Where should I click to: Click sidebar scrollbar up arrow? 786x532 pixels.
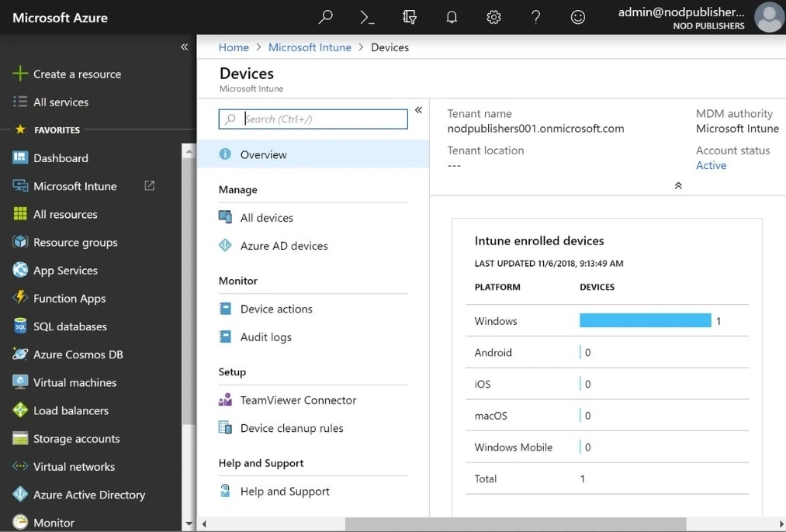[x=189, y=150]
